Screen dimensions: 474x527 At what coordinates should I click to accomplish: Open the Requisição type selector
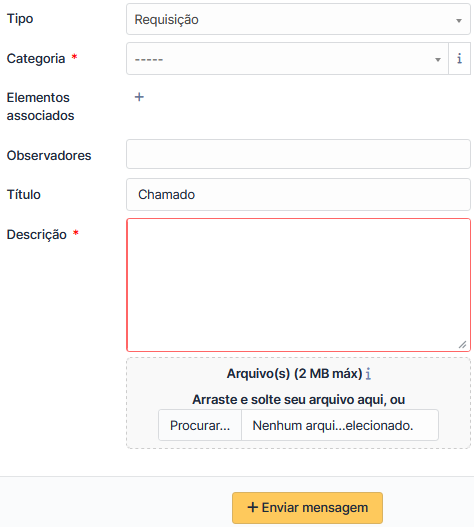point(298,19)
